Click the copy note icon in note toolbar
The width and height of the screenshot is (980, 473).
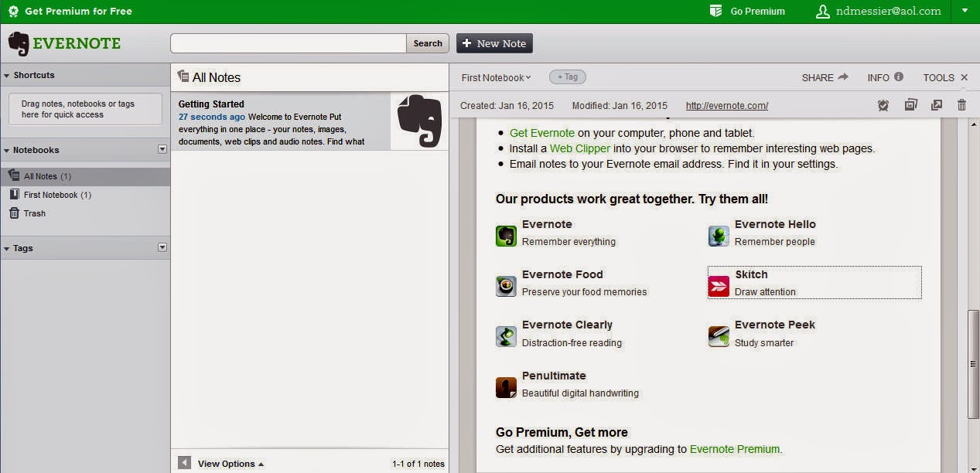coord(910,105)
